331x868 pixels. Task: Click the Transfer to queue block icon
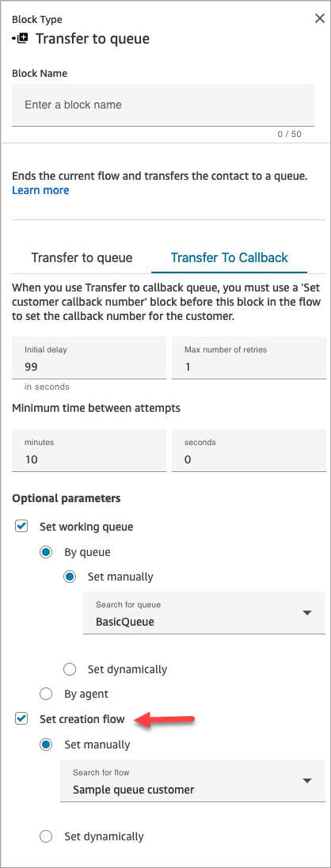[x=20, y=39]
